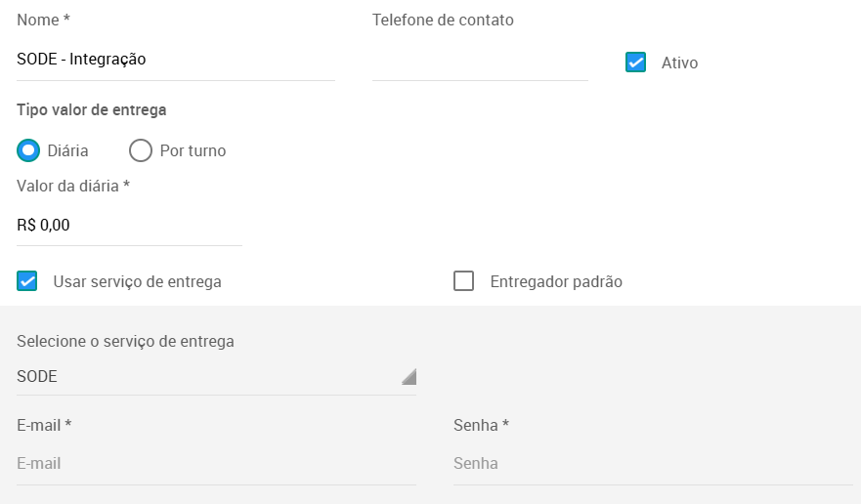Select the Diária radio button
861x504 pixels.
point(28,150)
